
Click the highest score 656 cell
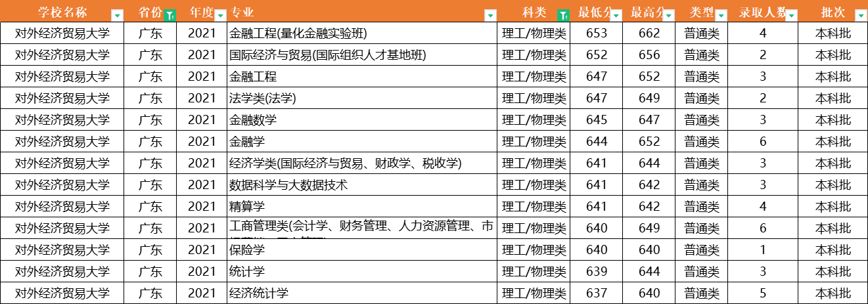[x=649, y=55]
